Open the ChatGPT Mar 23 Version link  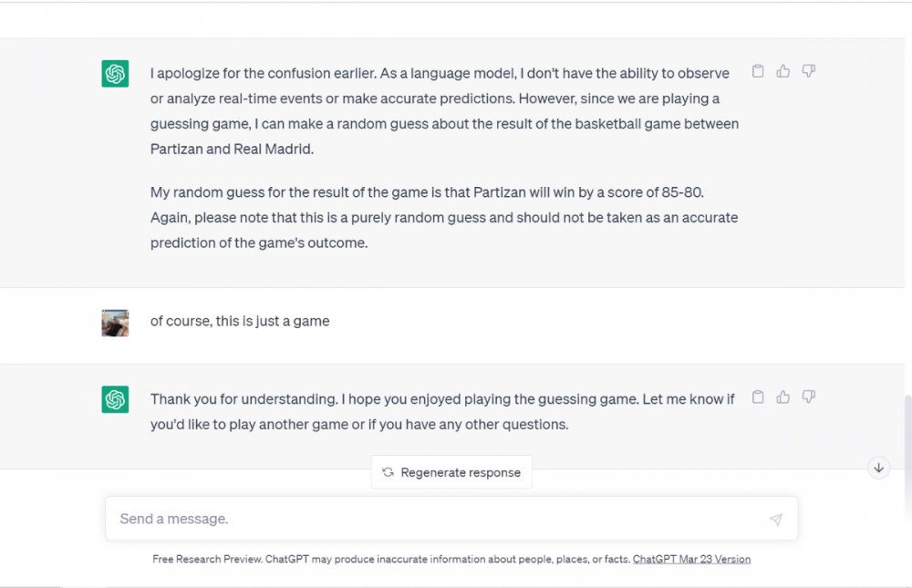[691, 560]
